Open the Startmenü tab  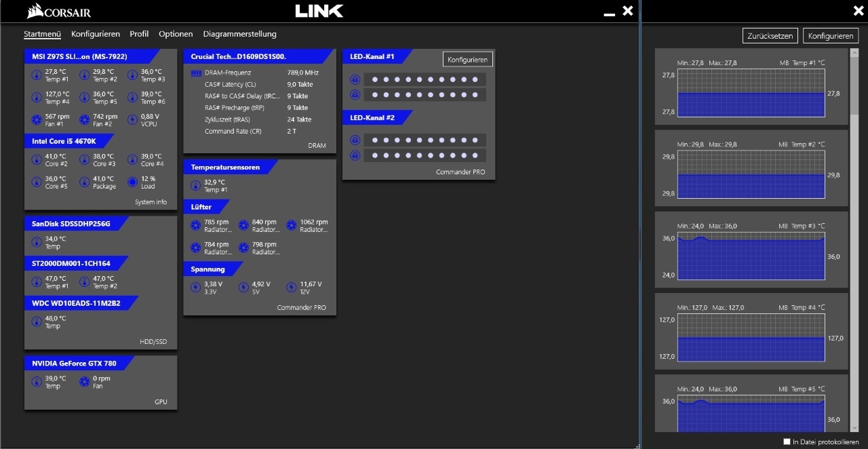[43, 34]
